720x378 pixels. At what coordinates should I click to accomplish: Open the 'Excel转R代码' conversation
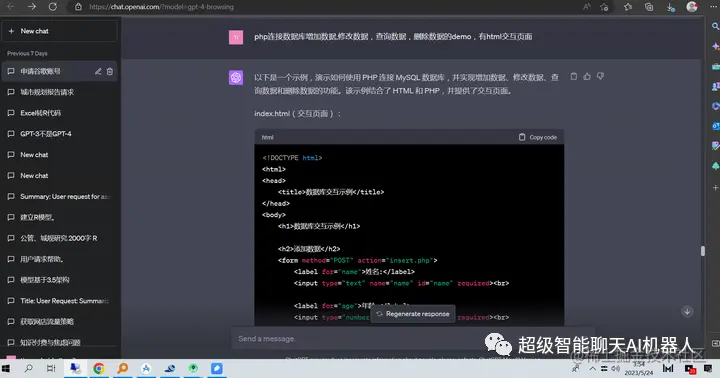point(60,113)
